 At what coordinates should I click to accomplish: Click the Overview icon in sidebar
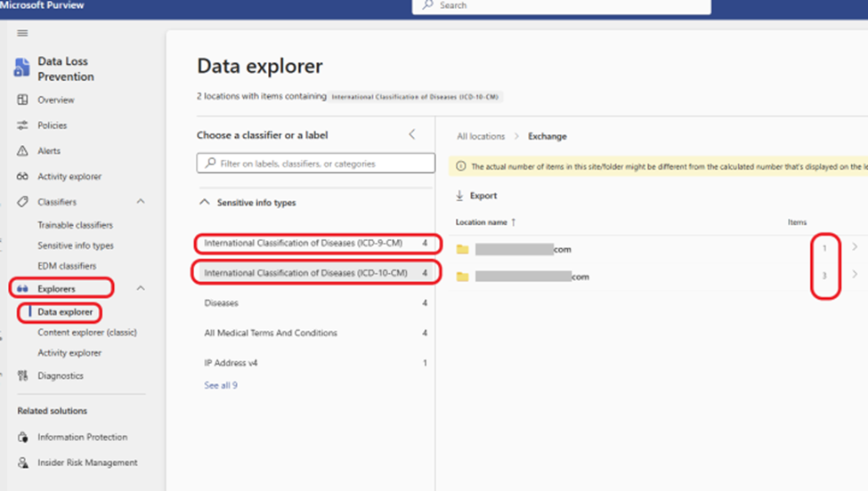pyautogui.click(x=22, y=100)
